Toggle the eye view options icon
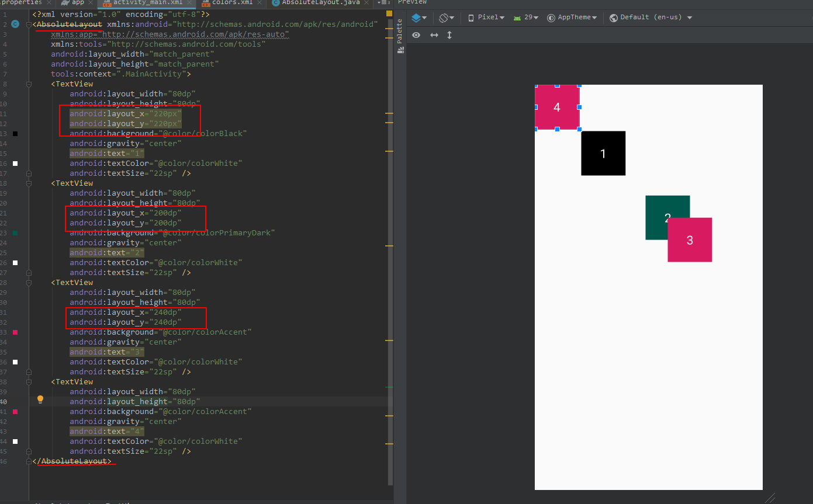Viewport: 813px width, 504px height. [x=416, y=35]
